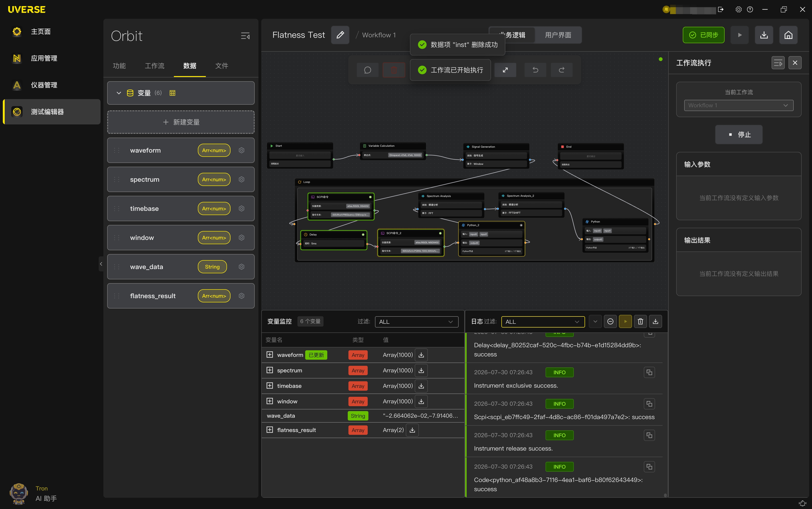This screenshot has width=812, height=509.
Task: Fit the canvas with the expand arrows icon
Action: (505, 70)
